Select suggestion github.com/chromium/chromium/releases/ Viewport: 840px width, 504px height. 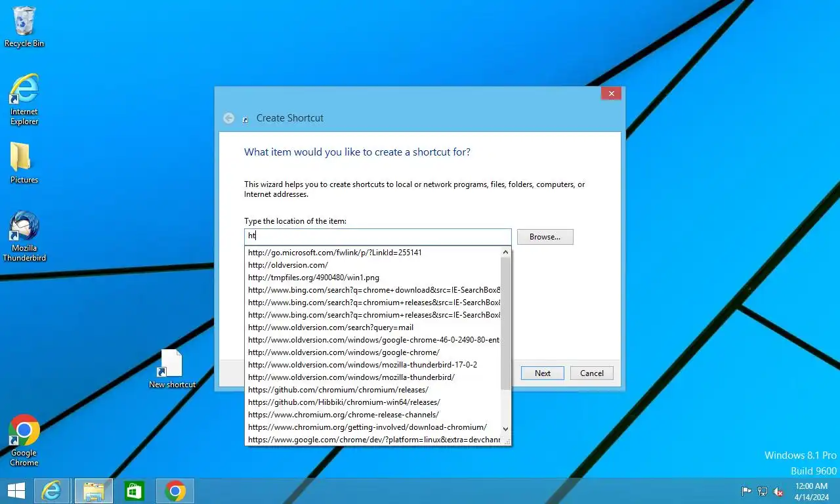pos(373,390)
